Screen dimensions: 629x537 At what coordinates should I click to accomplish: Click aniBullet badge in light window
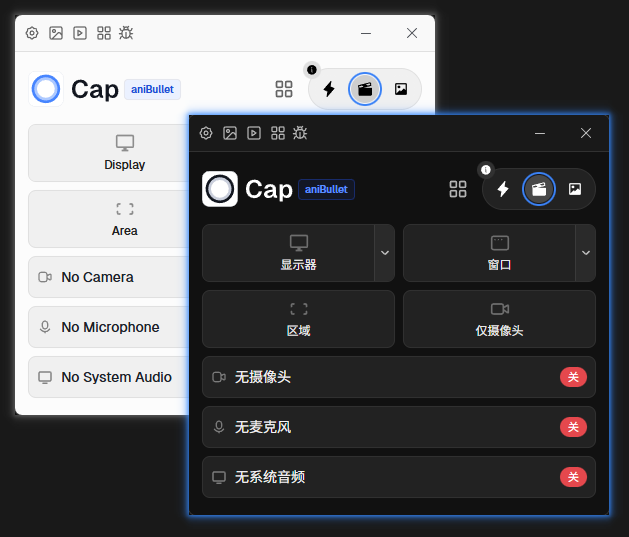point(152,89)
